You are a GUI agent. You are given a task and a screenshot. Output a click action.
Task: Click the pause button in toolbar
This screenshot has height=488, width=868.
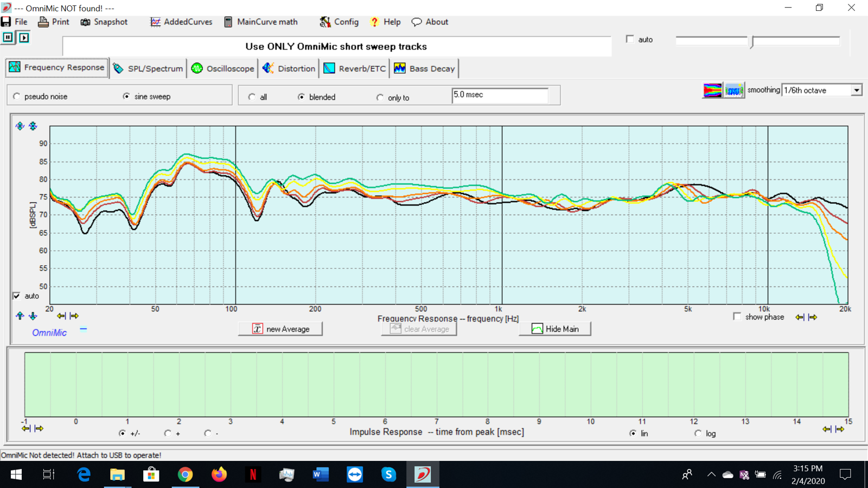(x=8, y=37)
